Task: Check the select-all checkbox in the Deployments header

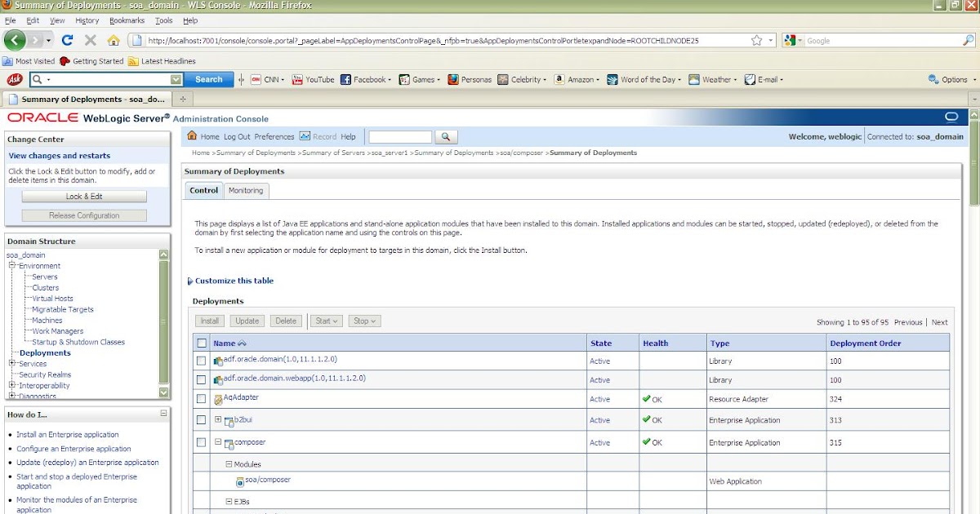Action: pos(201,343)
